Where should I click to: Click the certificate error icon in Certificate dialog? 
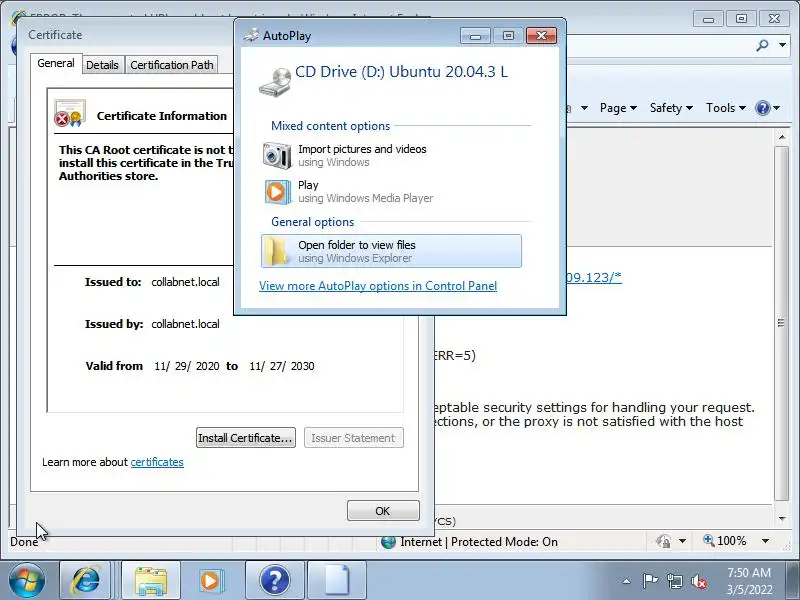(69, 113)
